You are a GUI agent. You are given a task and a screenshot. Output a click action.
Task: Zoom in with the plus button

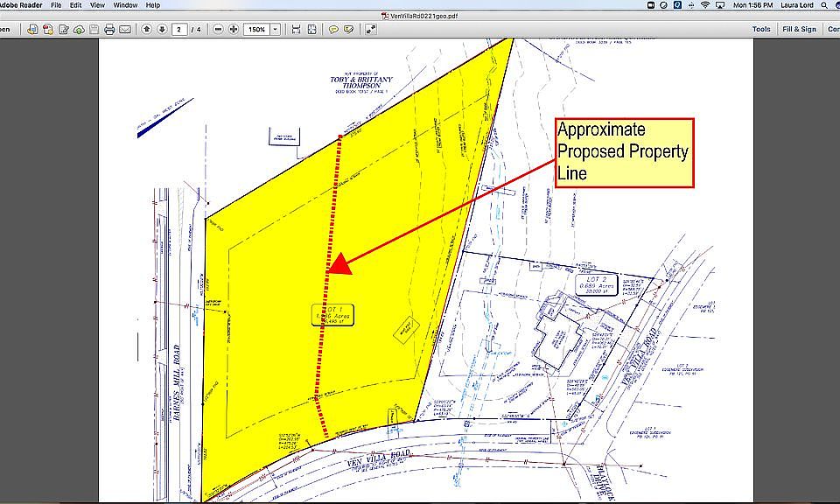pyautogui.click(x=233, y=30)
